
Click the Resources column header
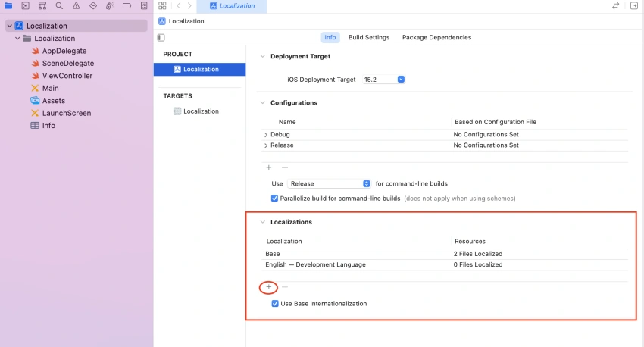pyautogui.click(x=470, y=242)
